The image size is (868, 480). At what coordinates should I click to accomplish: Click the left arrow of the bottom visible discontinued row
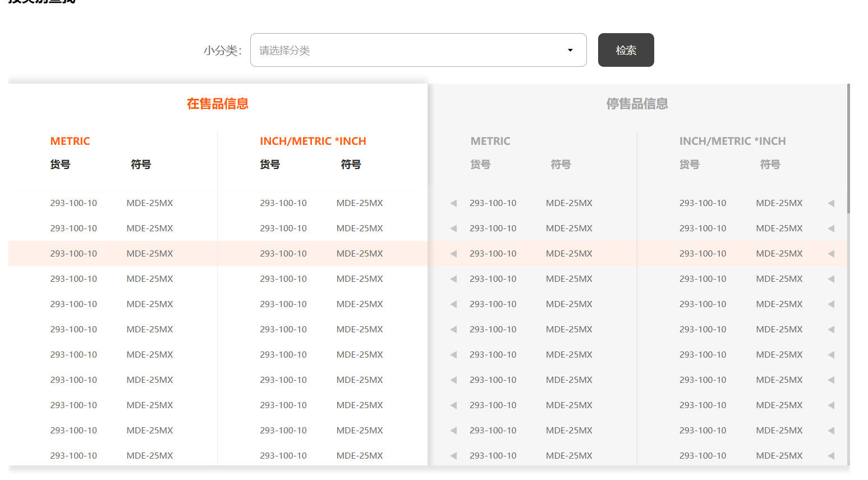coord(453,456)
